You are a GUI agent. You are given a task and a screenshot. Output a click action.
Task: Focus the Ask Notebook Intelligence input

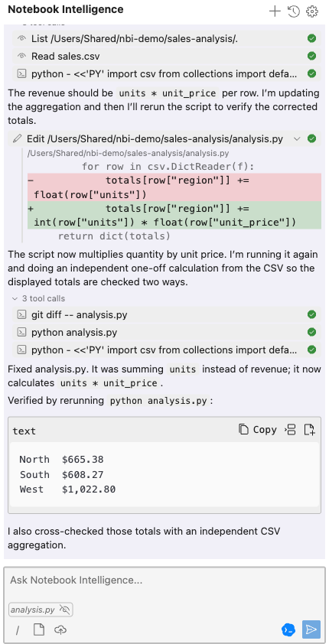point(164,581)
